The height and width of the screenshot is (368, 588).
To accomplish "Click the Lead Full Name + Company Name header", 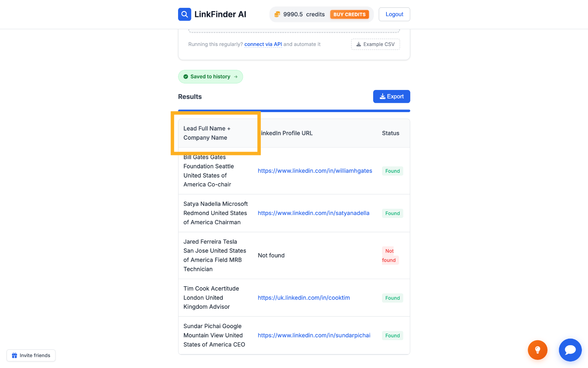I will point(207,133).
